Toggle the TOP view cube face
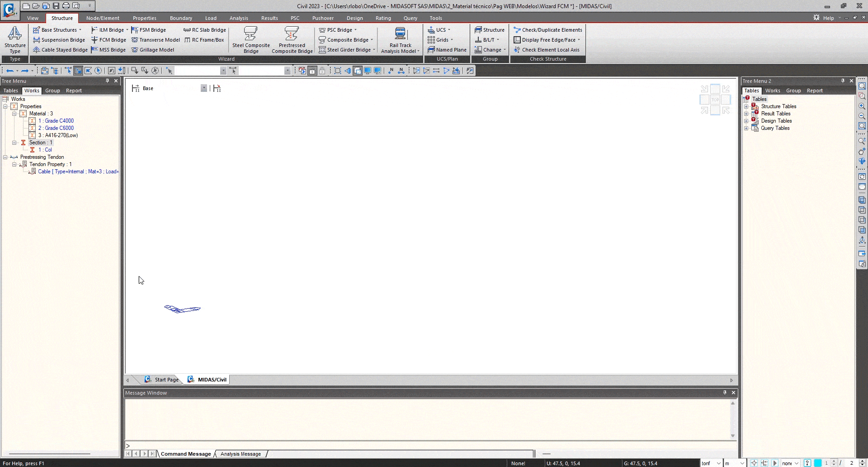868x467 pixels. click(x=715, y=100)
